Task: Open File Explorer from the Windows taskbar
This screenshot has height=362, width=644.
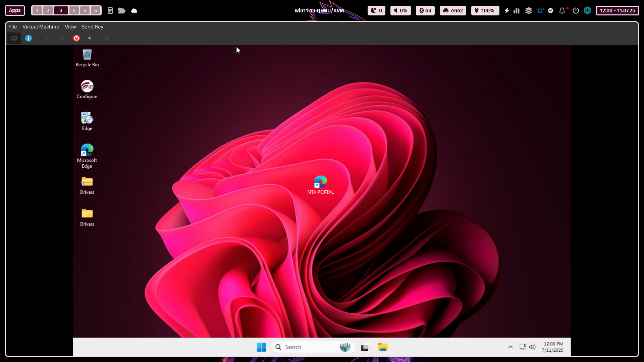Action: (x=383, y=347)
